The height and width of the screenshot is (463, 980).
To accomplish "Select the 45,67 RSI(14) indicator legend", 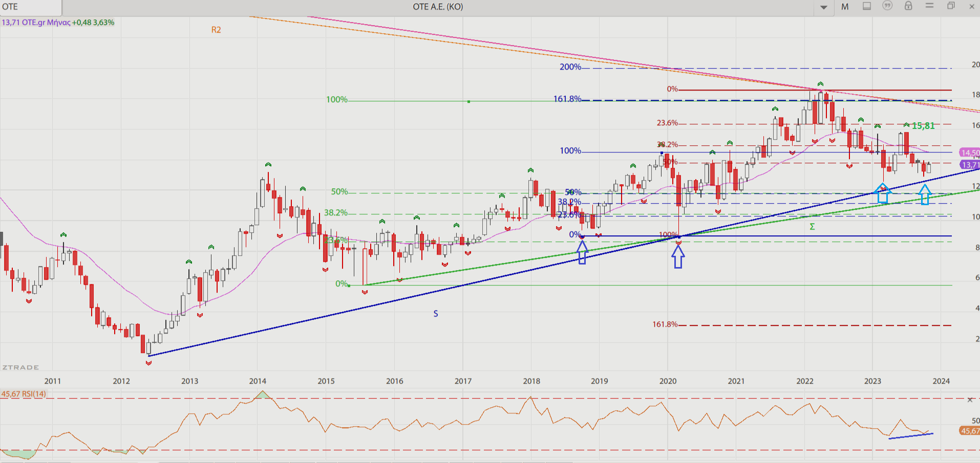I will point(24,394).
